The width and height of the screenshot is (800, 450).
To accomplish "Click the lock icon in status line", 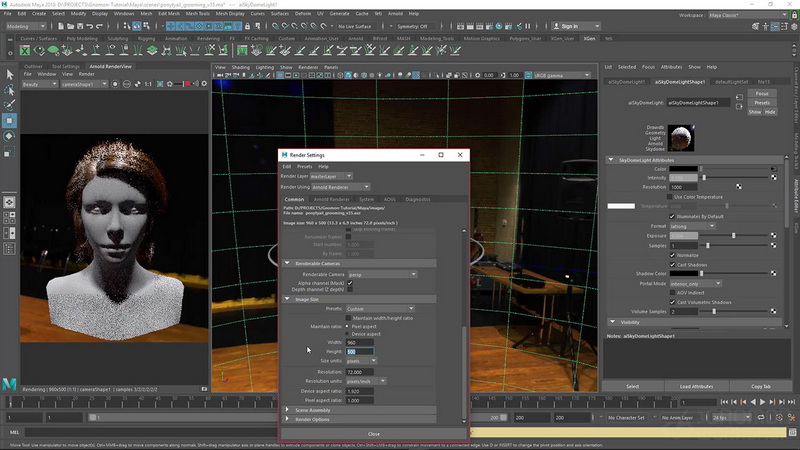I will point(247,26).
